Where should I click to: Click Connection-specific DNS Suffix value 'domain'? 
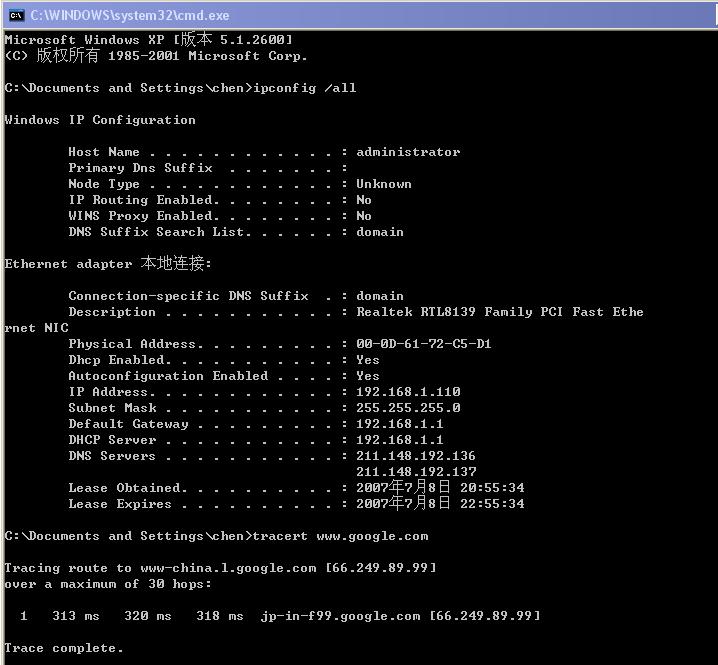point(380,296)
